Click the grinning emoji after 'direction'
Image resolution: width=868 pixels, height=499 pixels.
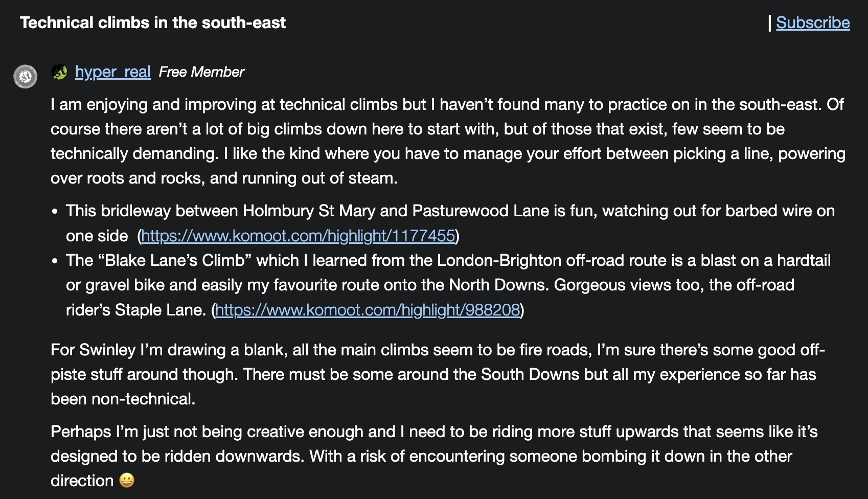click(x=127, y=481)
